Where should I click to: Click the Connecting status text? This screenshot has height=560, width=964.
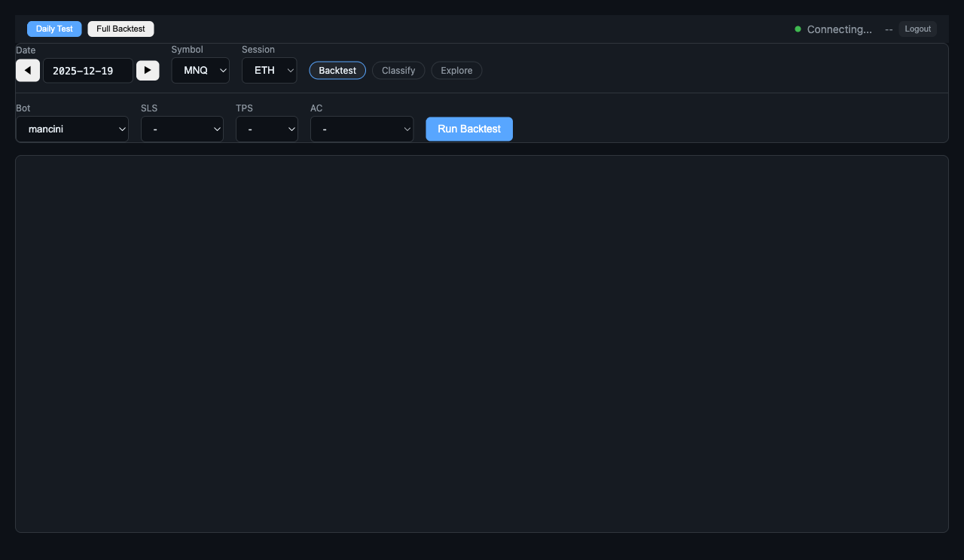click(x=838, y=29)
